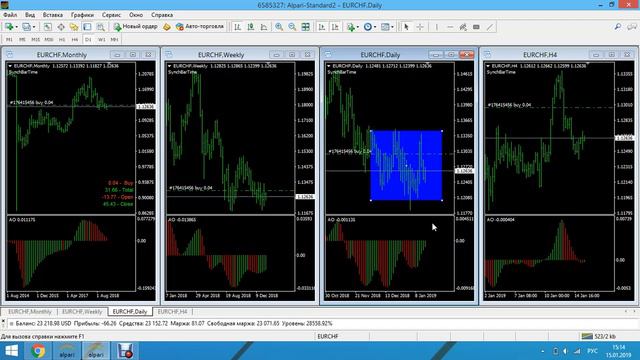
Task: Expand the periods dropdown arrow
Action: [375, 27]
